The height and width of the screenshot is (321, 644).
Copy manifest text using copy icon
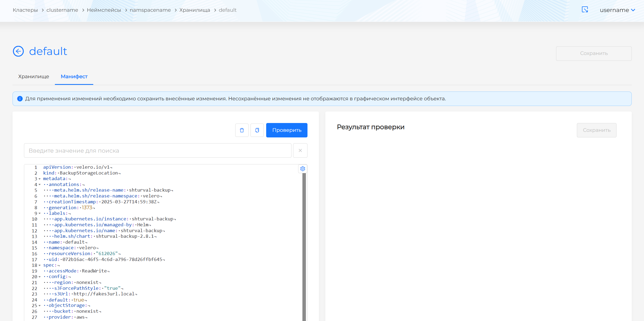click(257, 130)
